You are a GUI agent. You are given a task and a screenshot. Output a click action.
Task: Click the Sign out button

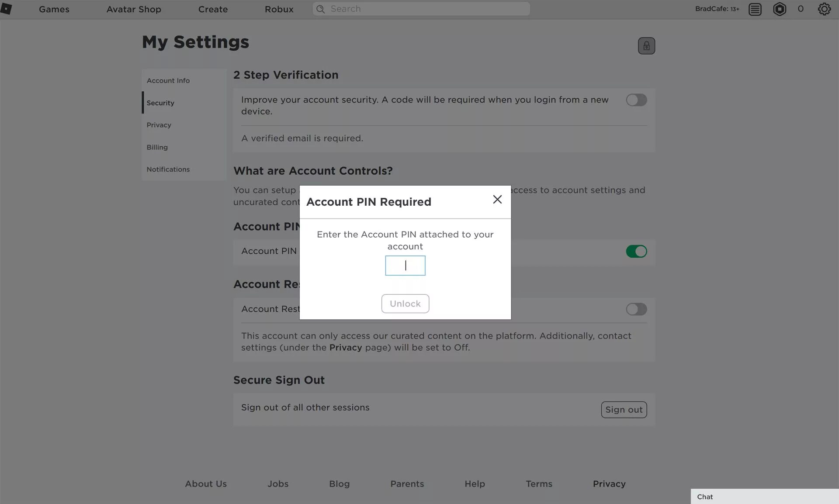point(624,410)
